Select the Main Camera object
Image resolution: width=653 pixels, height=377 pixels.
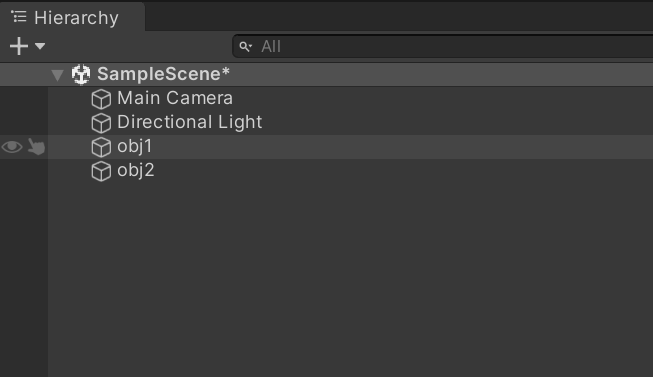(175, 98)
